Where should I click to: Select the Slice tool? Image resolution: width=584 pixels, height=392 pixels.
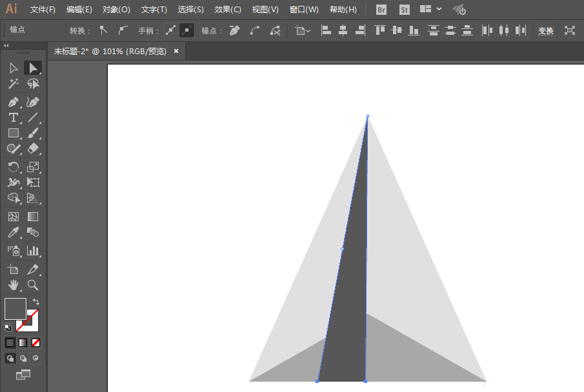(x=33, y=269)
